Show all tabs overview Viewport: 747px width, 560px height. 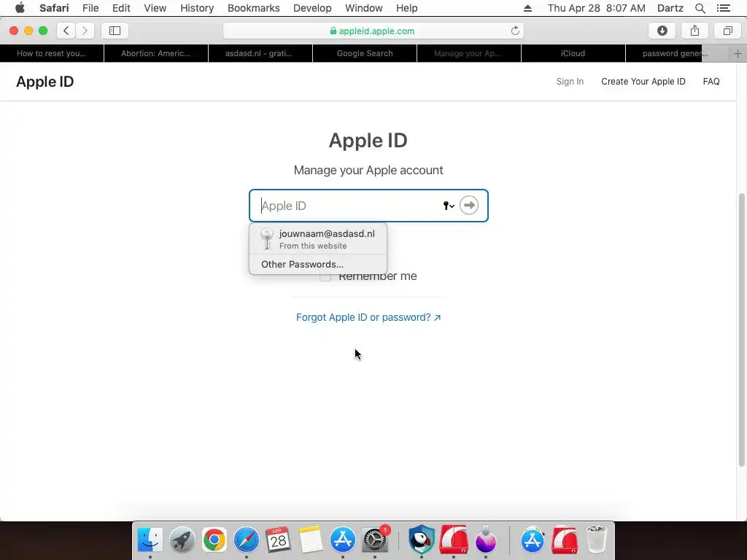pos(727,31)
